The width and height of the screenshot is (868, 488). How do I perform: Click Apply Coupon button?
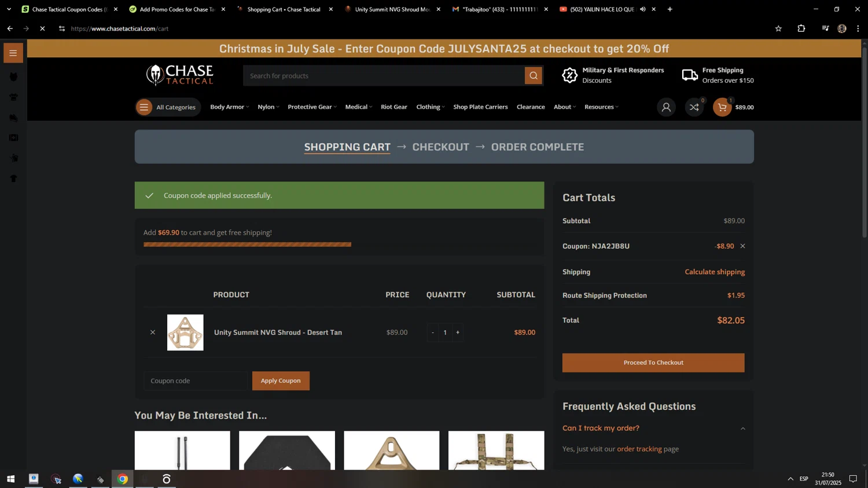point(281,381)
